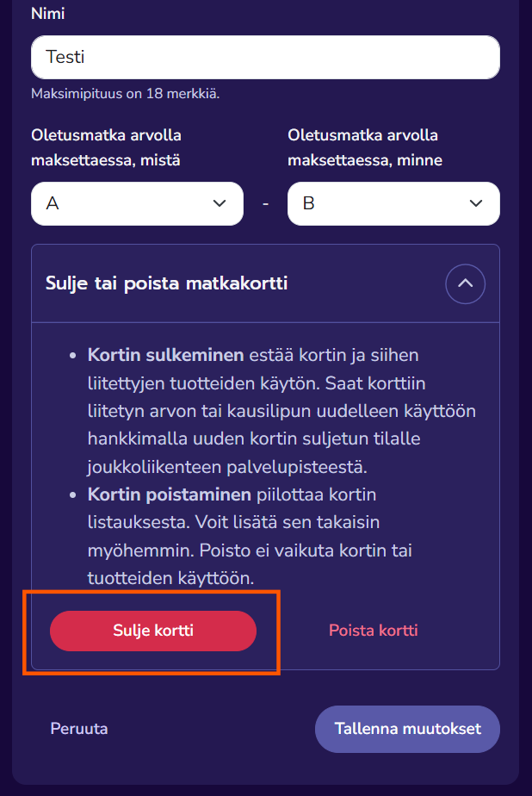Click the 'Oletusmatka arvolla maksettaessa, minne' label
The width and height of the screenshot is (532, 796).
pyautogui.click(x=362, y=147)
